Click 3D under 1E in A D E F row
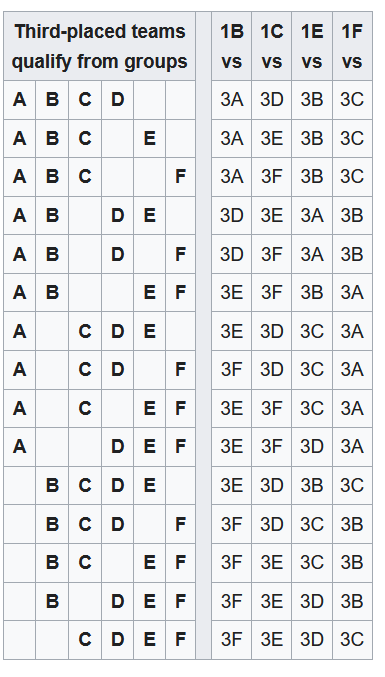Screen dimensions: 385x677 coord(312,447)
